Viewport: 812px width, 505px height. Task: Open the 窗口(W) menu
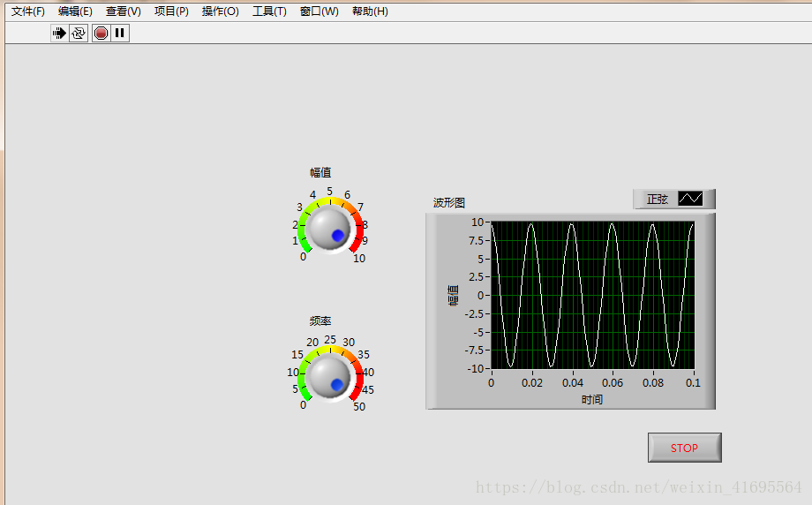tap(319, 11)
